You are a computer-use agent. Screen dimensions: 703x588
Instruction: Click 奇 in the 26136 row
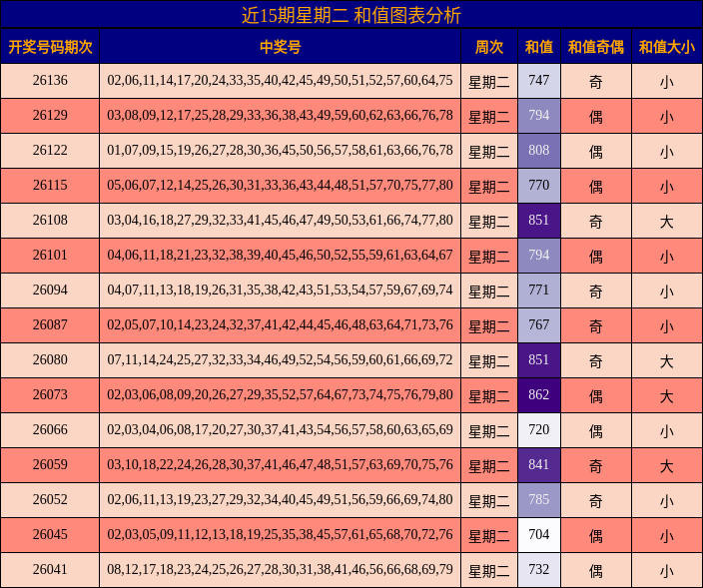[x=596, y=82]
